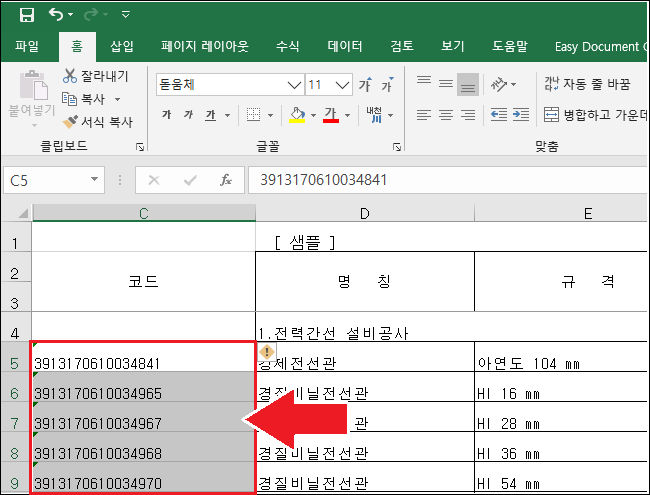650x495 pixels.
Task: Open the font size 11 dropdown
Action: pos(342,85)
